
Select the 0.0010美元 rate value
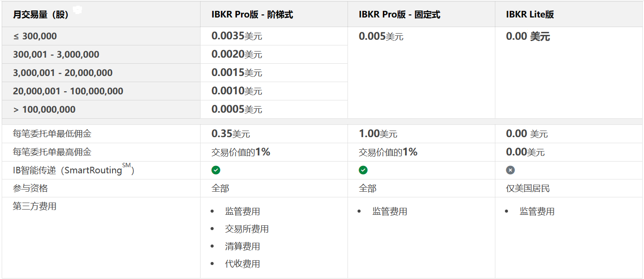237,91
